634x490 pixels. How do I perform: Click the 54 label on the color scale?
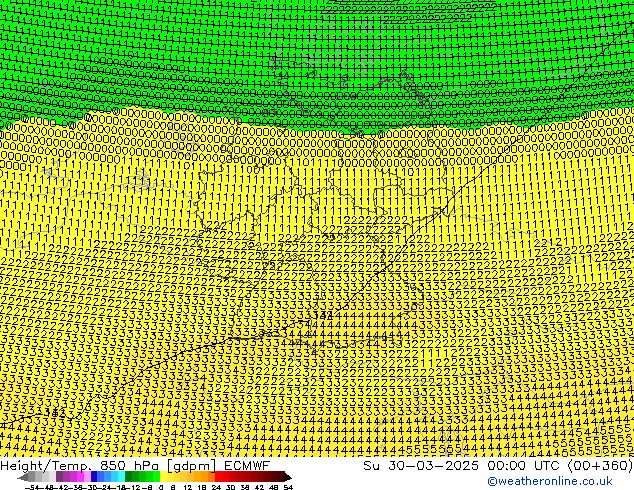click(288, 487)
